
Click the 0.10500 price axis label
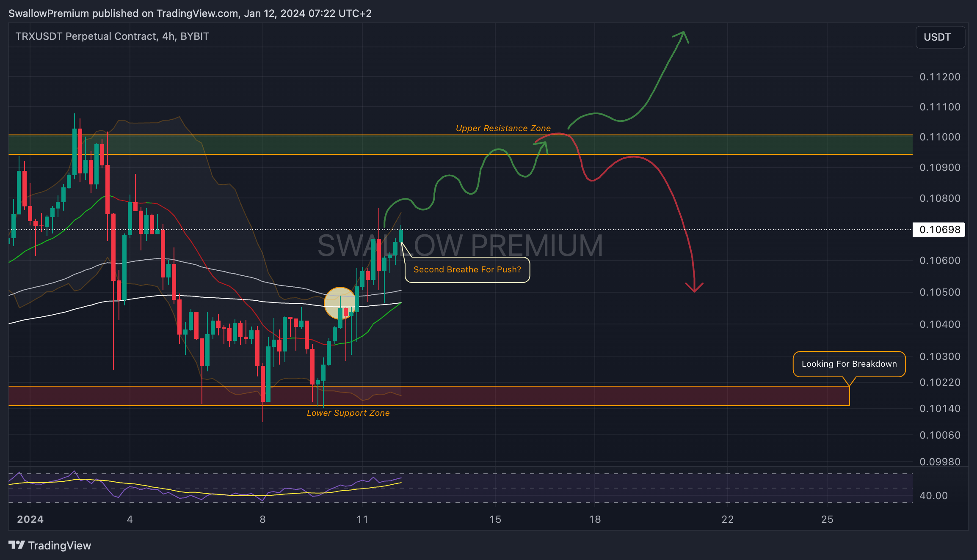940,292
